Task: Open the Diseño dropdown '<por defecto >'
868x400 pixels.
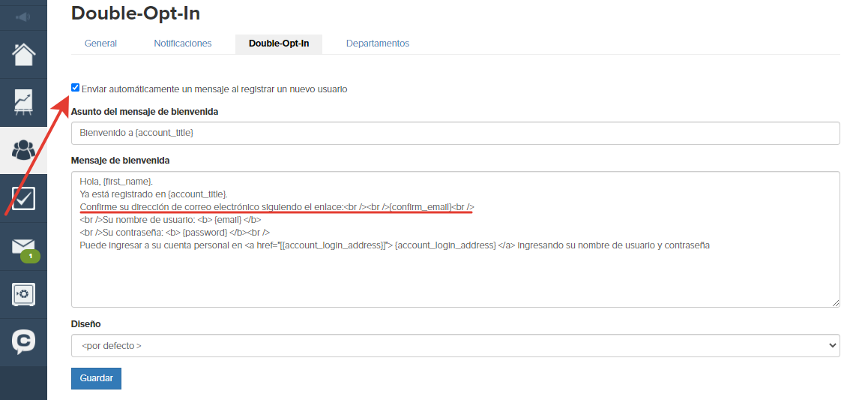Action: pyautogui.click(x=455, y=346)
